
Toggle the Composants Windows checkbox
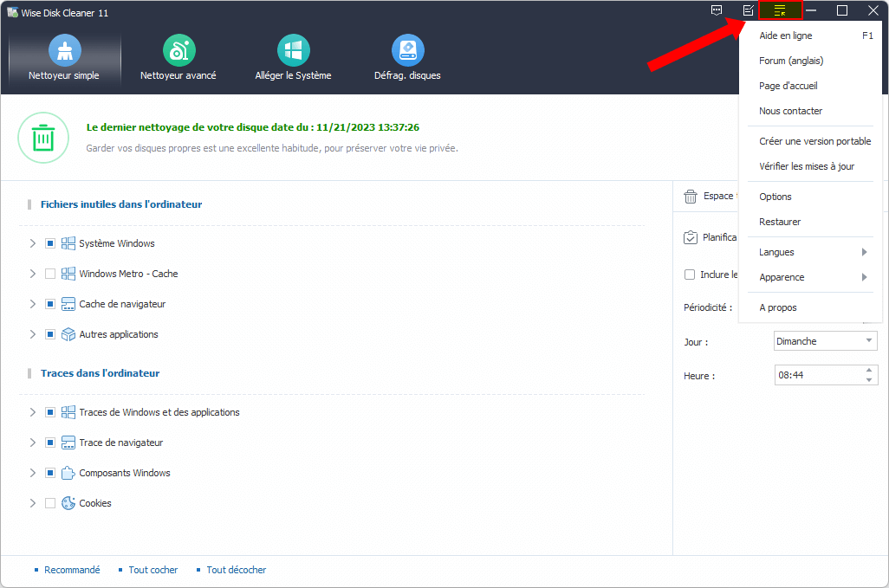click(50, 473)
